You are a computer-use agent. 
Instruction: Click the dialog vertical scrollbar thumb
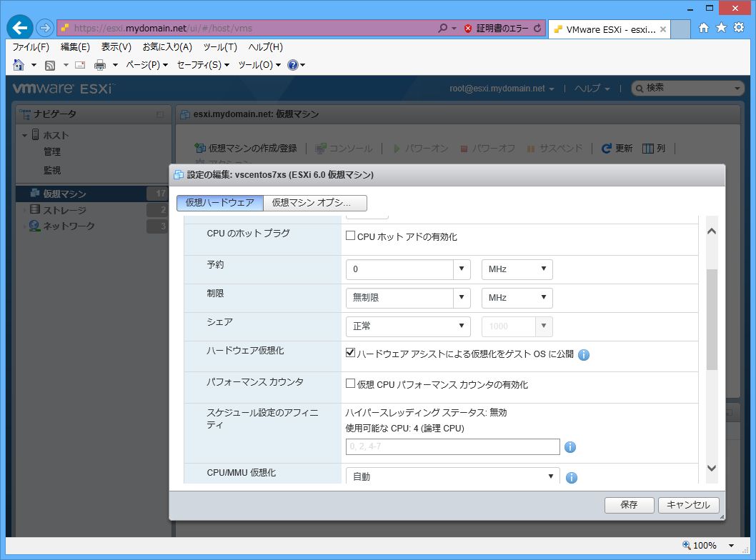coord(712,319)
